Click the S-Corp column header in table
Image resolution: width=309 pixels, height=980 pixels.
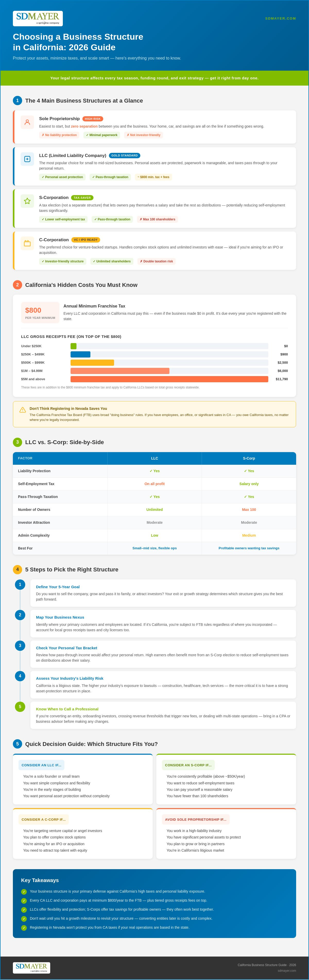pos(249,458)
